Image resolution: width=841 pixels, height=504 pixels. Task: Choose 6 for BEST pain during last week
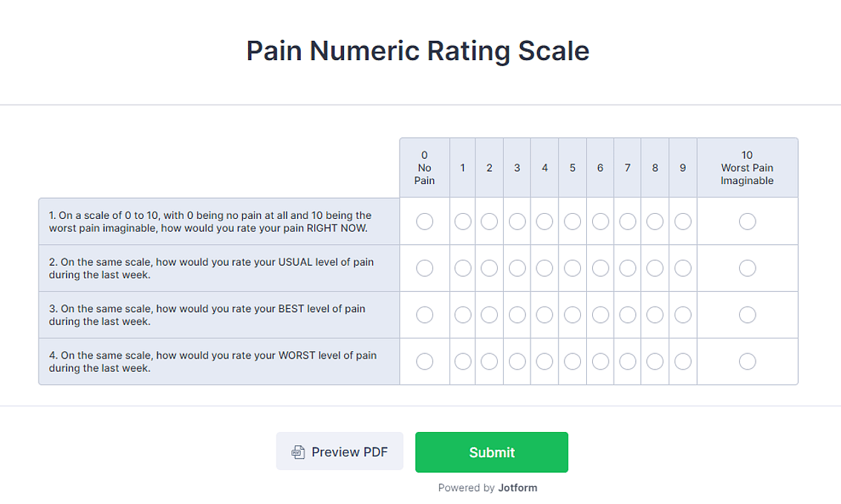click(x=600, y=315)
